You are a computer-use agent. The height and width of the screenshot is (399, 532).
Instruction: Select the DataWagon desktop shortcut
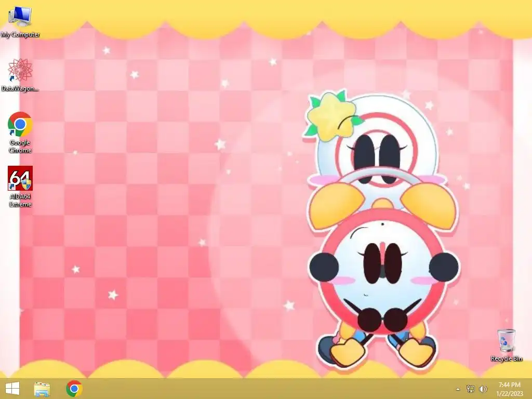point(20,75)
